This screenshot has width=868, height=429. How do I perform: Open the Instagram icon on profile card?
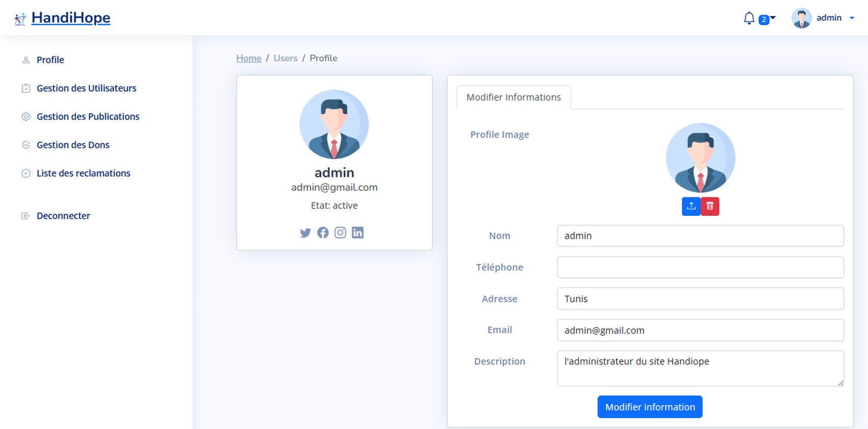pyautogui.click(x=340, y=233)
